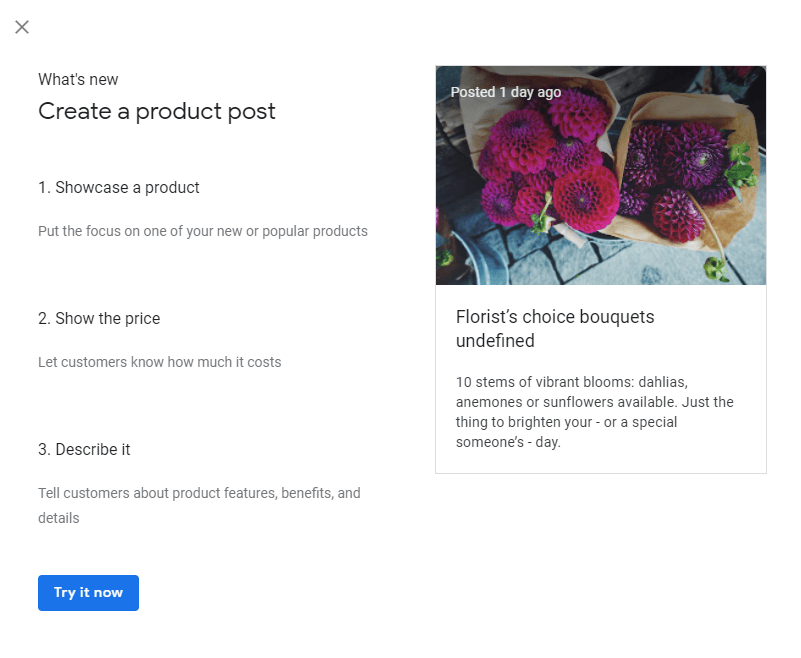Viewport: 801px width, 658px height.
Task: Click the Try it now button
Action: tap(88, 592)
